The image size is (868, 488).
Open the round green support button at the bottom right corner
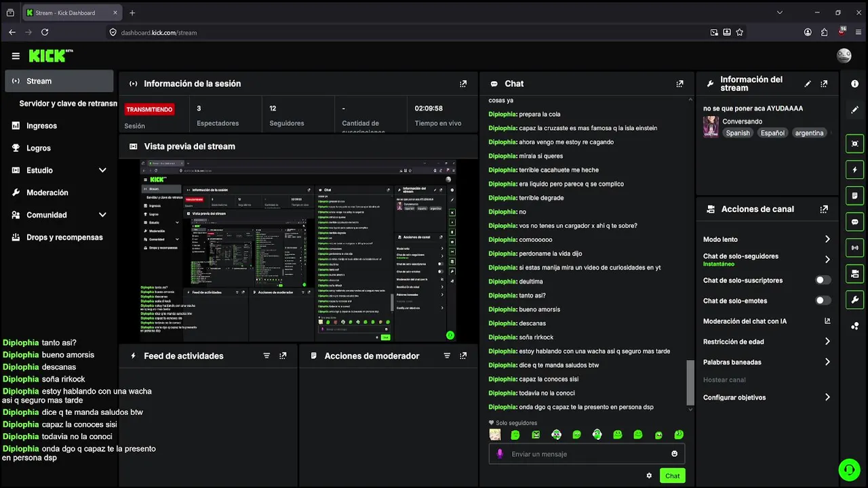[x=849, y=469]
